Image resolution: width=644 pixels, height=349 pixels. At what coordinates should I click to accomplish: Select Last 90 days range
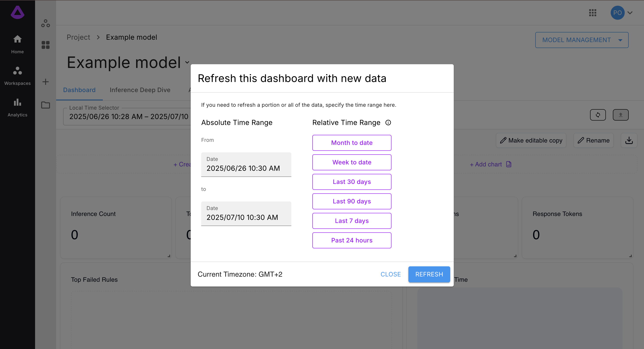(x=352, y=201)
